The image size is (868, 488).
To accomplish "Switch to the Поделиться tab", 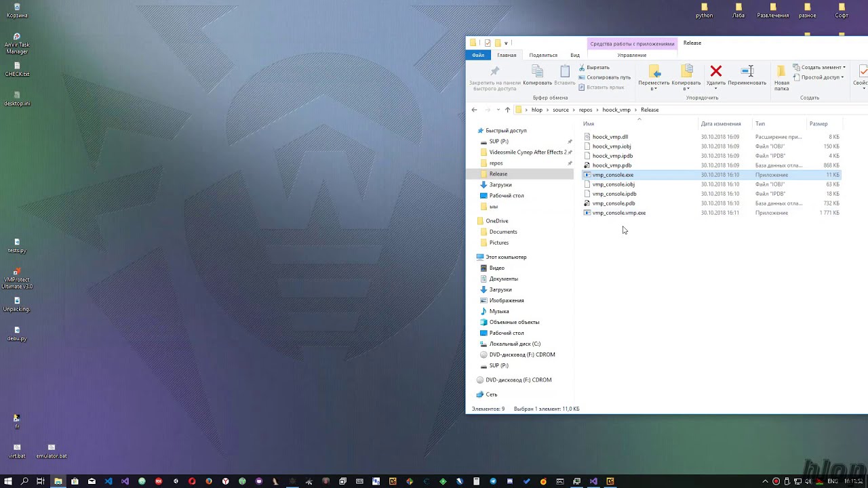I will (x=543, y=55).
